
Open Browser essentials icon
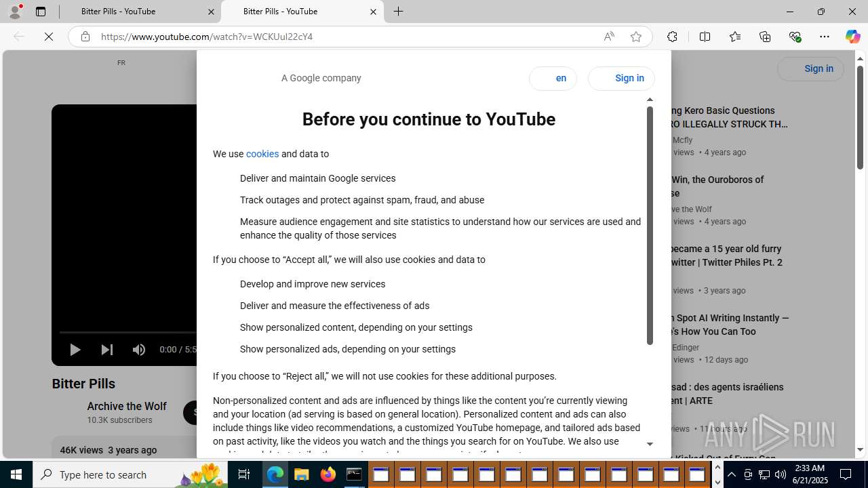[x=795, y=37]
